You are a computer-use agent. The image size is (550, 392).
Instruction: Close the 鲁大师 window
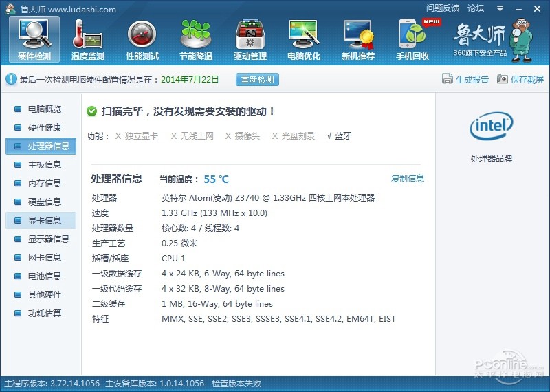click(x=537, y=9)
